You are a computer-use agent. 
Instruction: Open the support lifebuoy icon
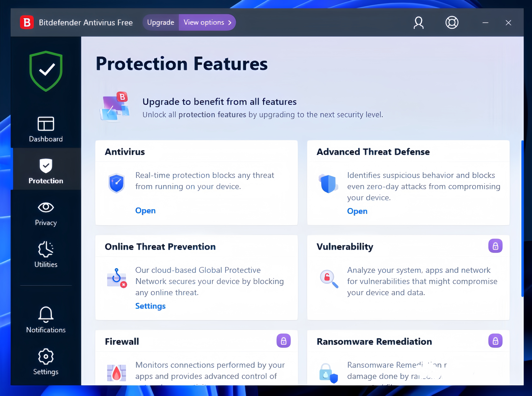click(x=452, y=23)
